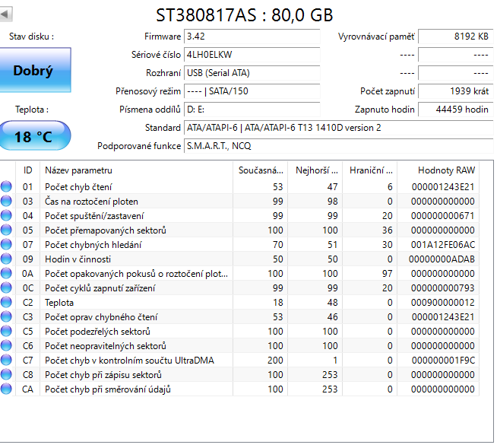Click the serial number field 4LH0ELKW

tap(252, 55)
